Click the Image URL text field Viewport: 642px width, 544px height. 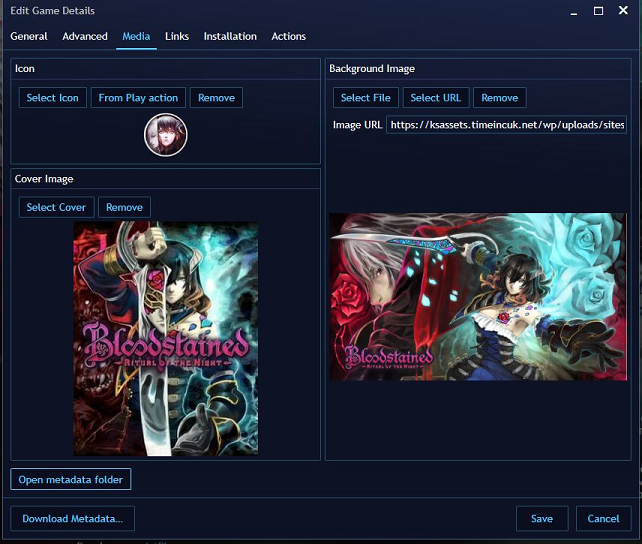coord(506,124)
